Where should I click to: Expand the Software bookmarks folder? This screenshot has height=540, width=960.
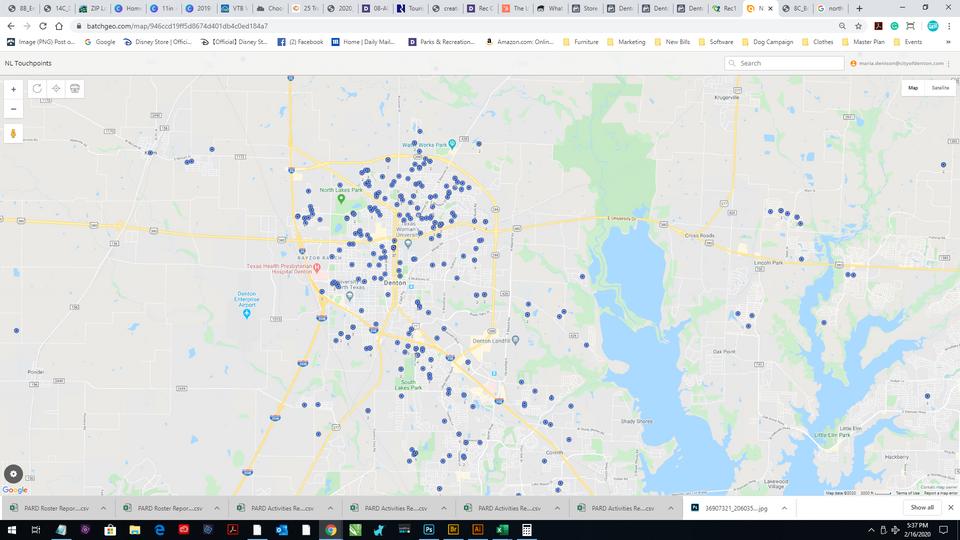tap(716, 42)
